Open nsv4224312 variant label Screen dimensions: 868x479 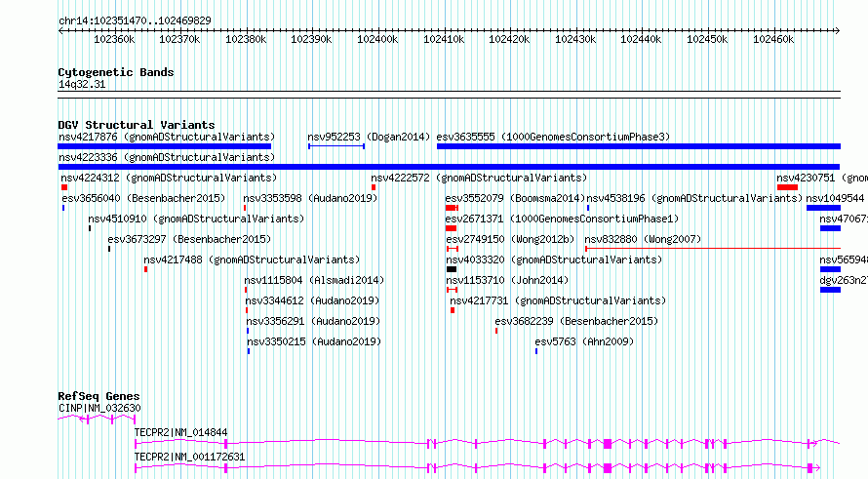coord(169,178)
